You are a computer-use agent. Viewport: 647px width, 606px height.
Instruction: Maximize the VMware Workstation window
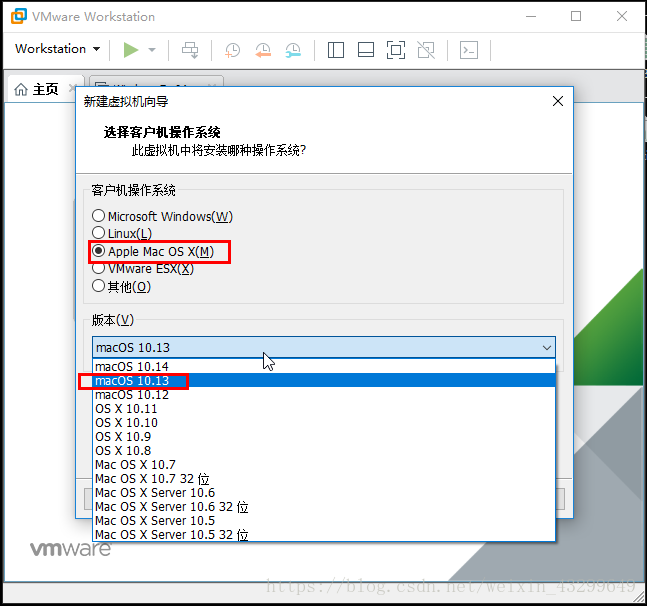pos(576,17)
